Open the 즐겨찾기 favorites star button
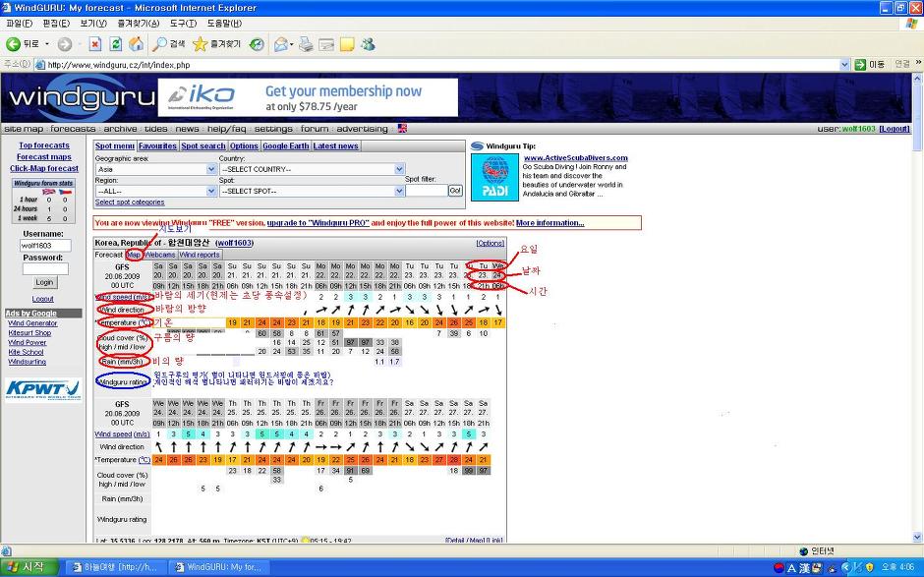 (217, 44)
